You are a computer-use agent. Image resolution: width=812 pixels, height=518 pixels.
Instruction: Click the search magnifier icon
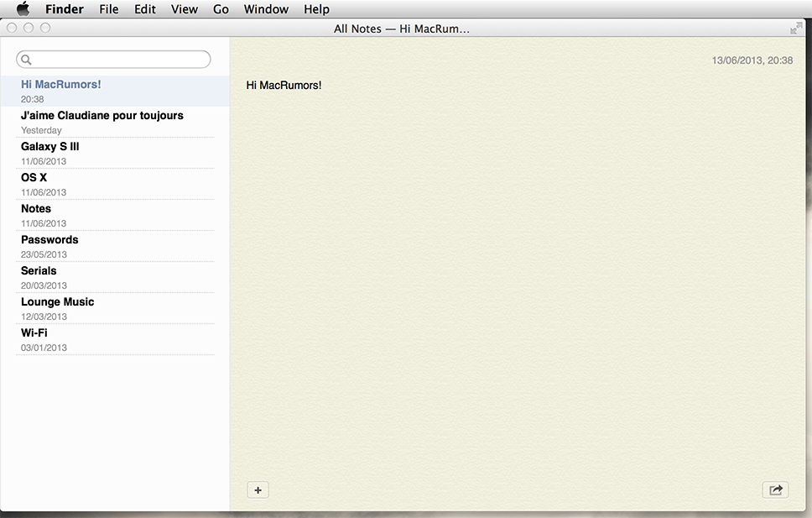[x=26, y=60]
